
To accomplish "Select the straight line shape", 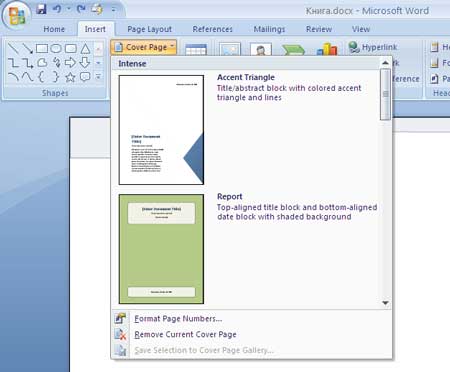I will click(x=13, y=49).
